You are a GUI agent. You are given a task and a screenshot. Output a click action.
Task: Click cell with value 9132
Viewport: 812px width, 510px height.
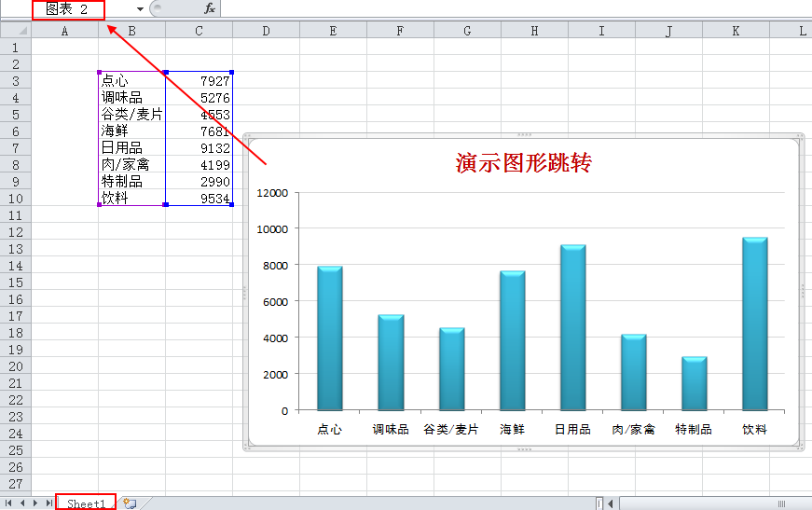[x=199, y=148]
